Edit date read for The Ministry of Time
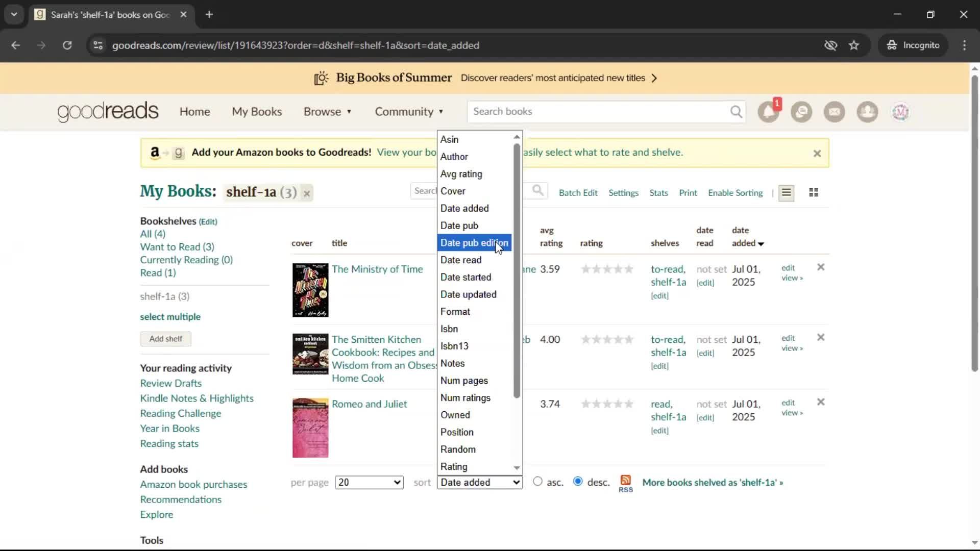The width and height of the screenshot is (980, 551). click(x=705, y=283)
